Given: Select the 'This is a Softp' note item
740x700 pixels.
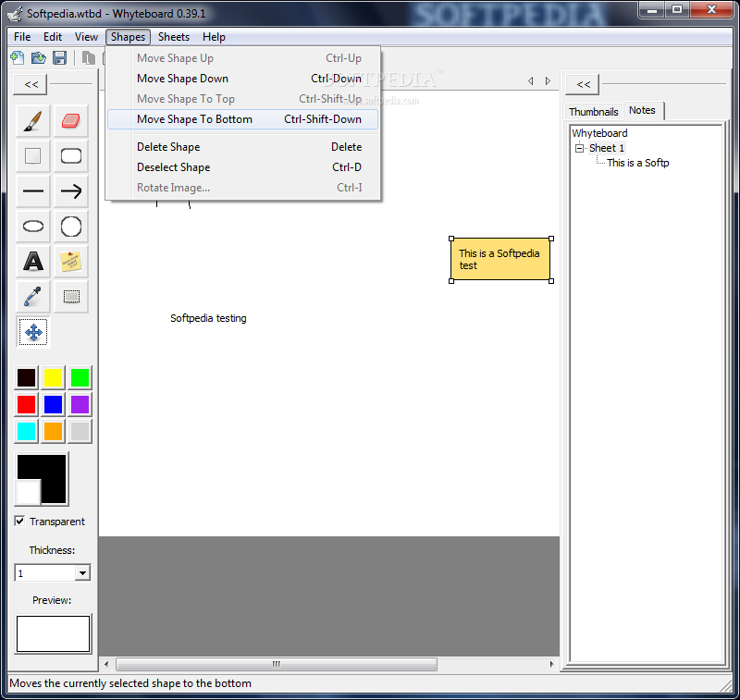Looking at the screenshot, I should click(638, 163).
